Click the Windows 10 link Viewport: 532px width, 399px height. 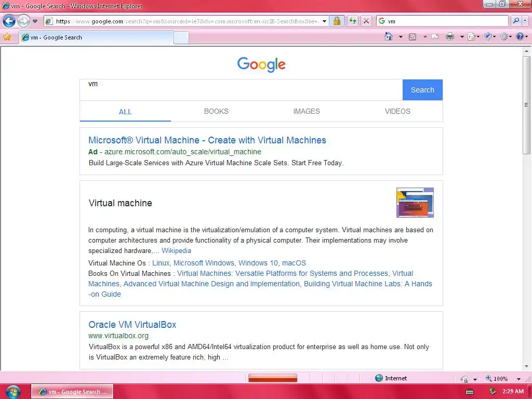(258, 263)
